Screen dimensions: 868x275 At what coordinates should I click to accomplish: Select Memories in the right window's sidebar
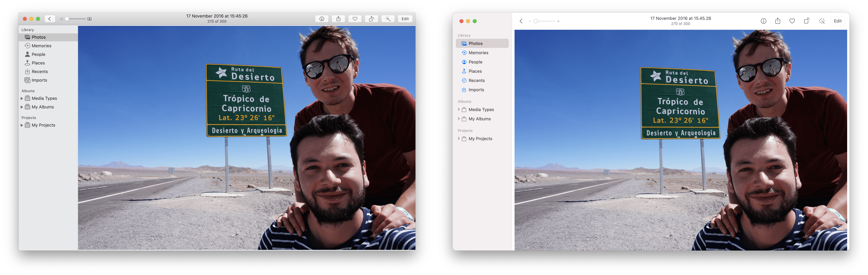pos(482,53)
